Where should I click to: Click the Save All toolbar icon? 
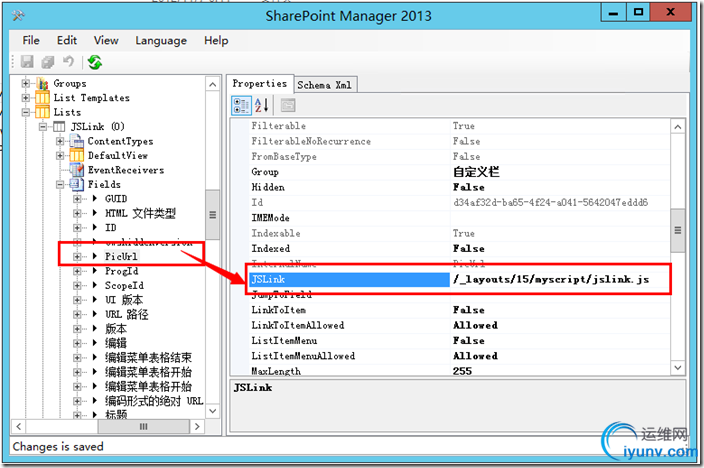pyautogui.click(x=48, y=62)
